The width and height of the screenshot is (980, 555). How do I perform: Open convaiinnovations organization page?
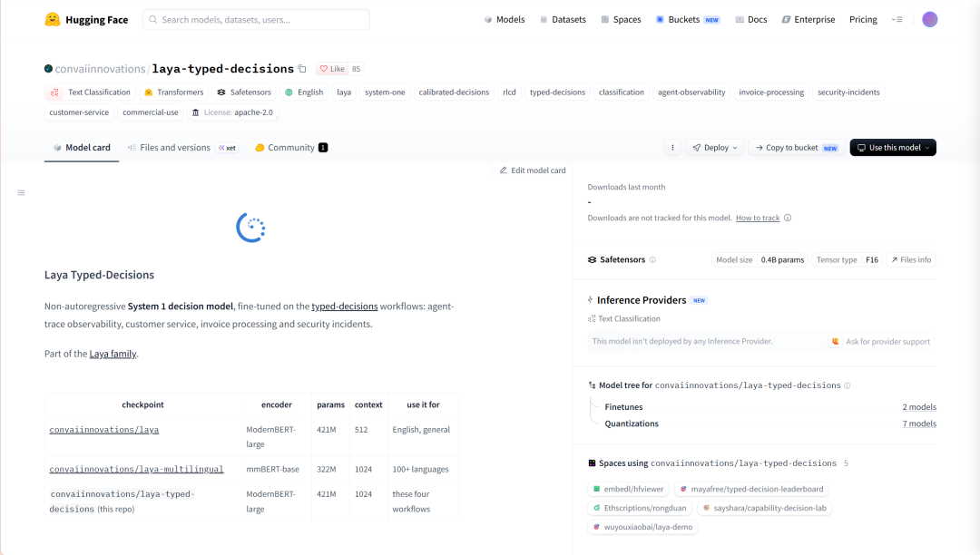(x=100, y=69)
